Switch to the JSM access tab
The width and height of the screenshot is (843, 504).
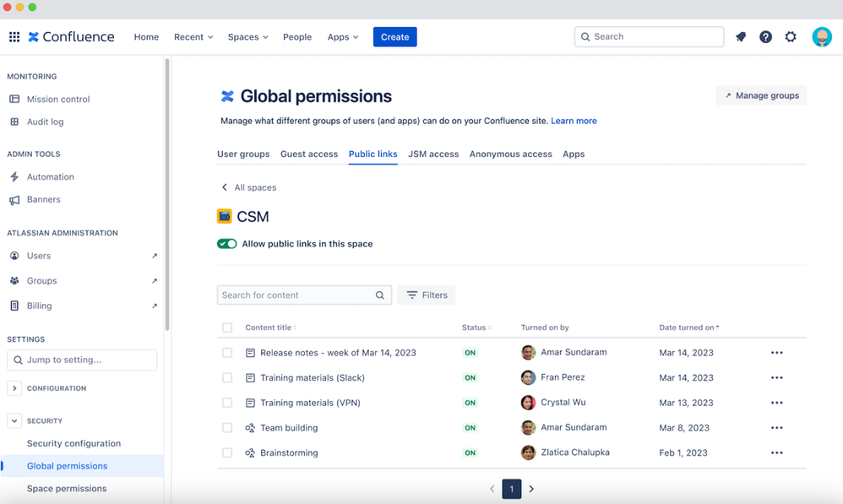click(433, 154)
